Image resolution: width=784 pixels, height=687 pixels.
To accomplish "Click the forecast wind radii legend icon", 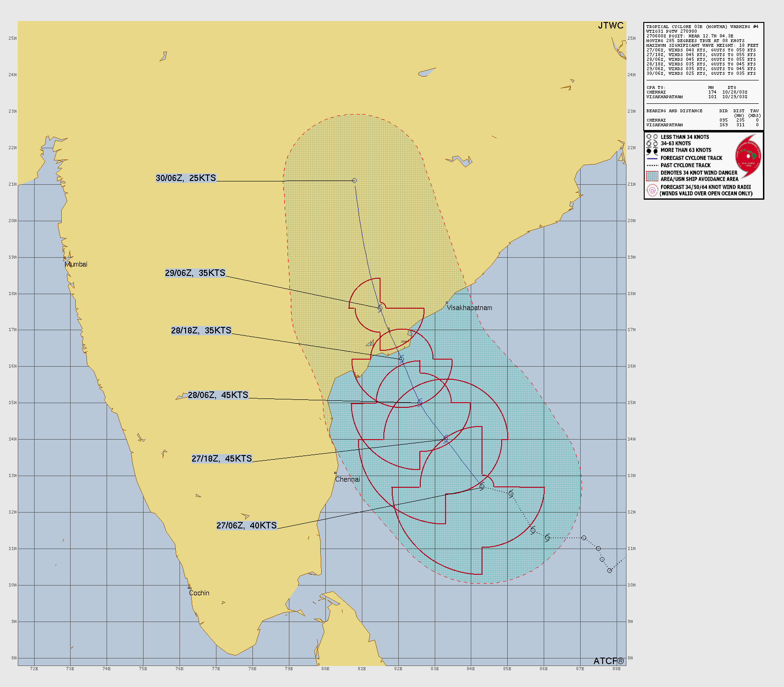I will point(652,190).
